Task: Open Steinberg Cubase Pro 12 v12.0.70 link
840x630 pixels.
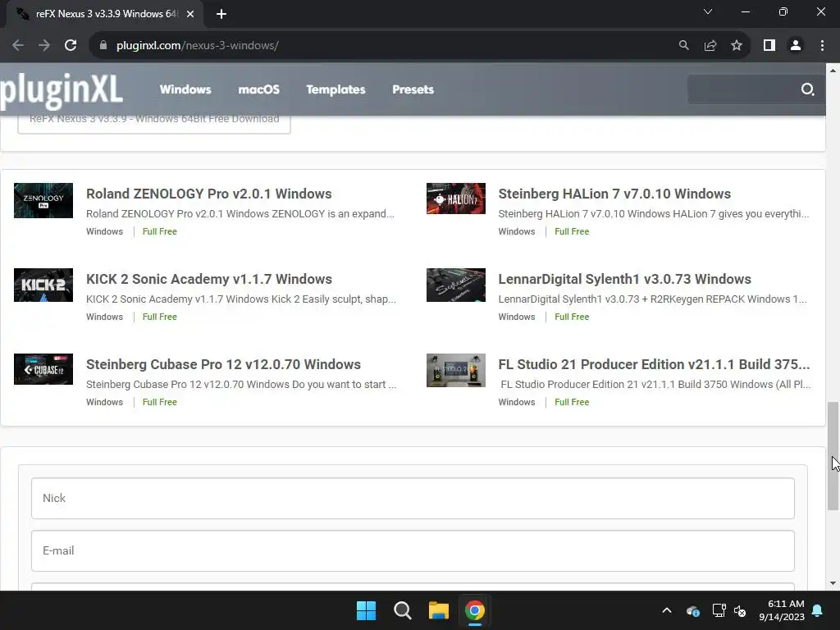Action: (x=223, y=364)
